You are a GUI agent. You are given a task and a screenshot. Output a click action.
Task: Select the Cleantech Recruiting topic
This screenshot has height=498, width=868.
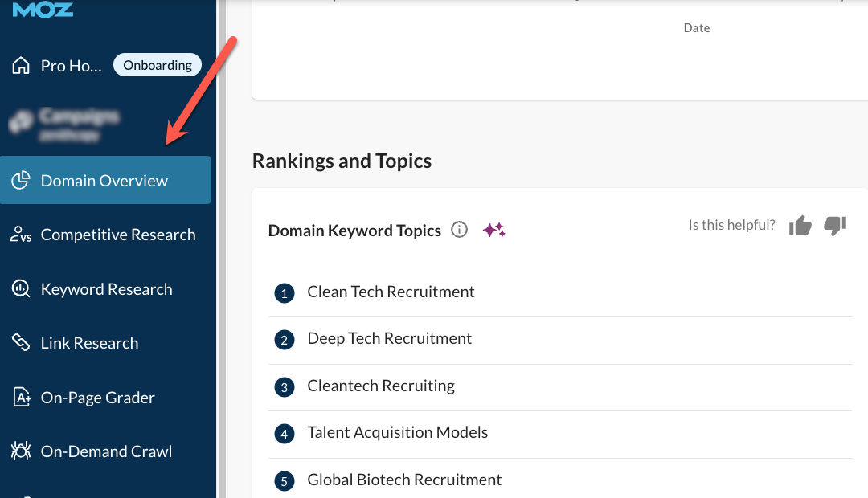point(381,386)
